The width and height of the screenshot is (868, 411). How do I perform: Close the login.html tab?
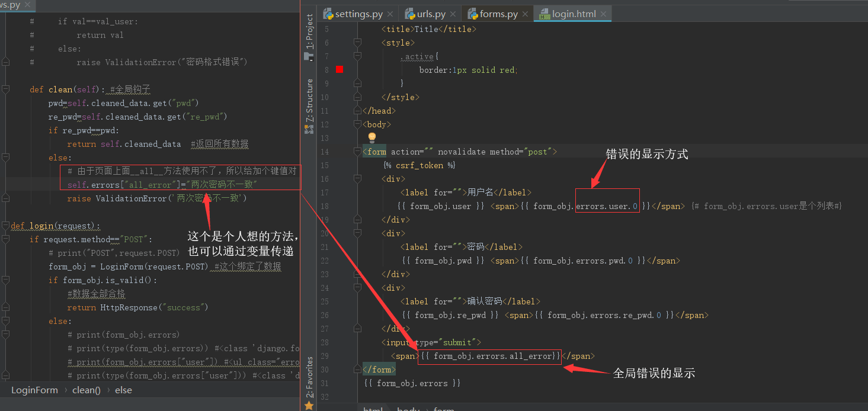[603, 14]
